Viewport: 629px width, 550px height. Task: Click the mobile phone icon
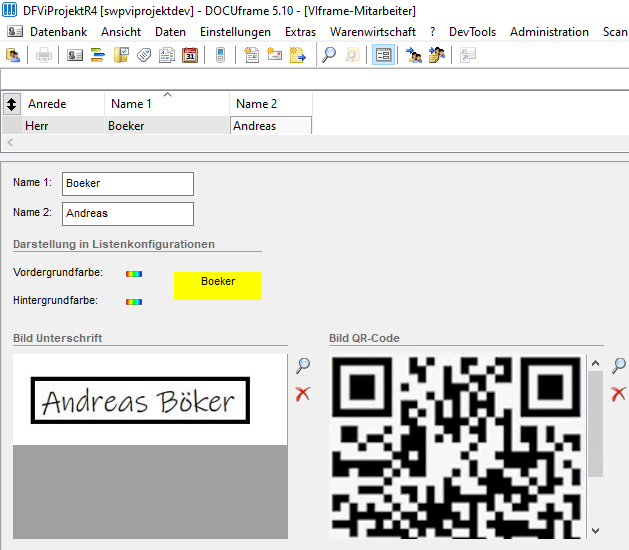(x=220, y=55)
